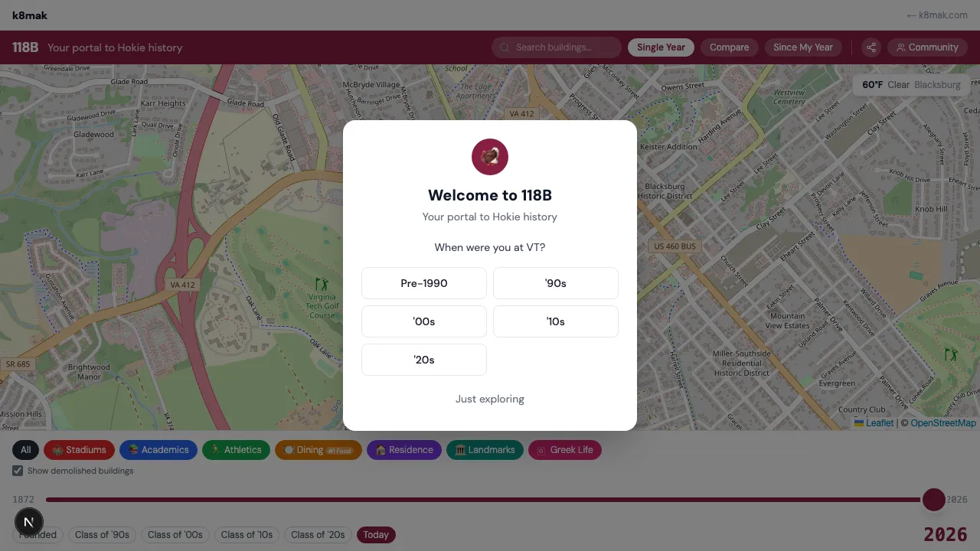
Task: Switch to Since My Year mode
Action: (803, 47)
